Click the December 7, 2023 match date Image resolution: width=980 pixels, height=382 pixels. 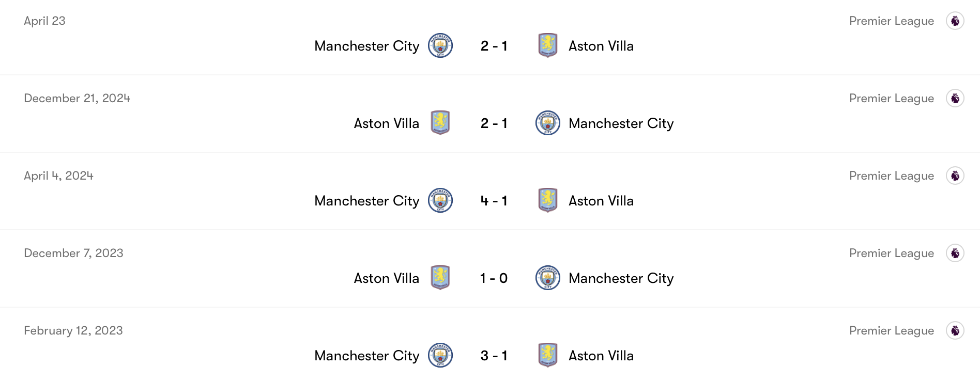73,253
